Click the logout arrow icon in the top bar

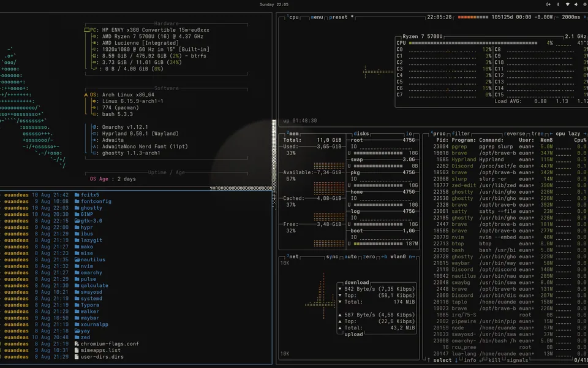pyautogui.click(x=548, y=4)
